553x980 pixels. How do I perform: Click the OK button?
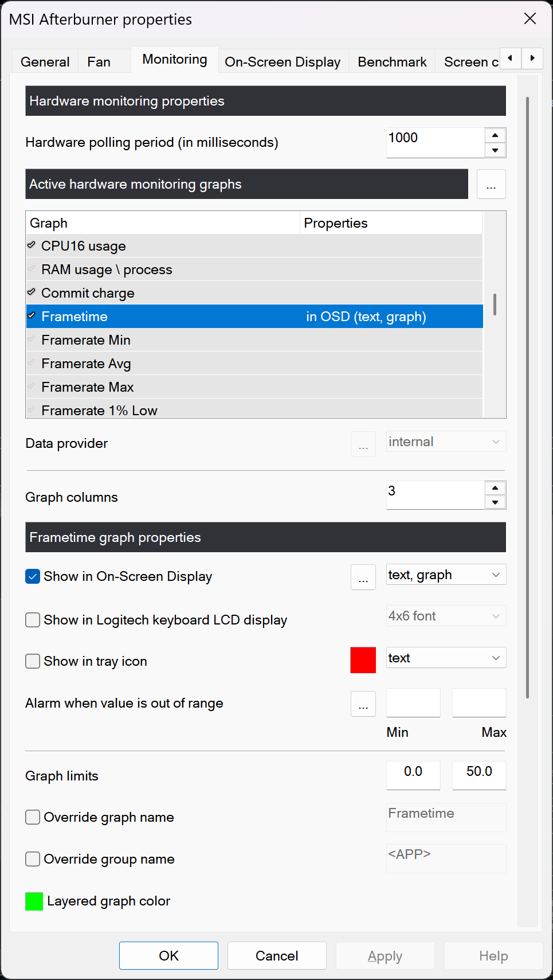click(x=168, y=955)
